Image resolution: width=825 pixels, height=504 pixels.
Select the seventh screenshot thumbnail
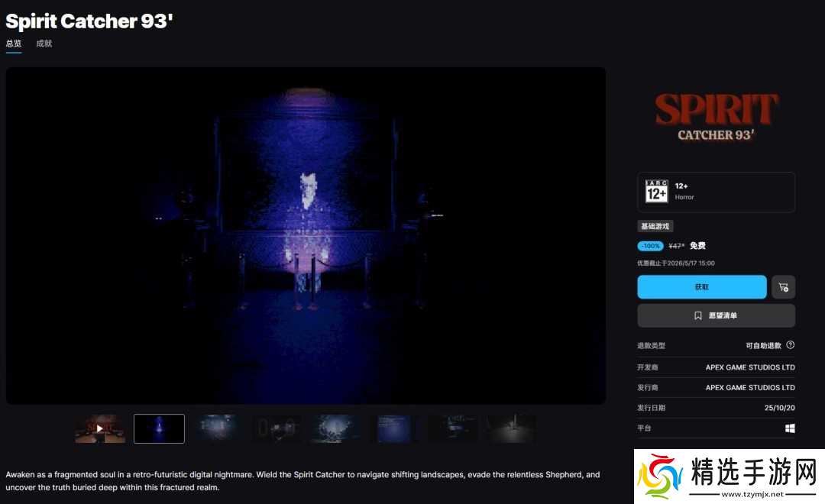454,428
